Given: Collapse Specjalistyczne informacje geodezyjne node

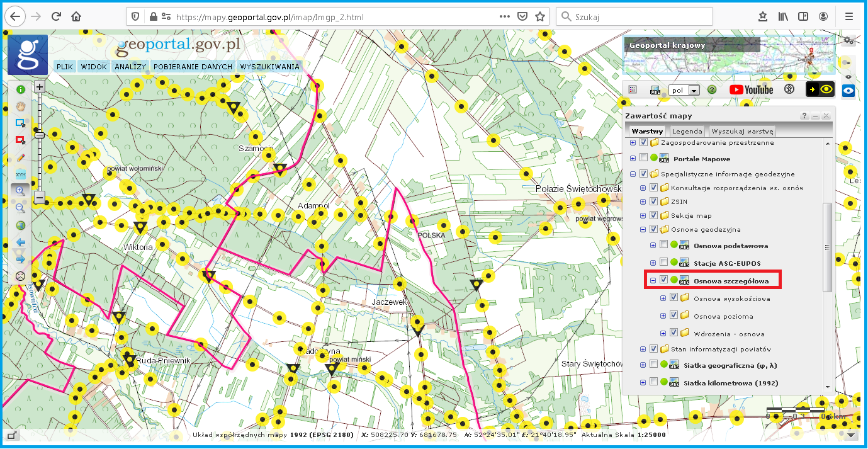Looking at the screenshot, I should [x=633, y=174].
